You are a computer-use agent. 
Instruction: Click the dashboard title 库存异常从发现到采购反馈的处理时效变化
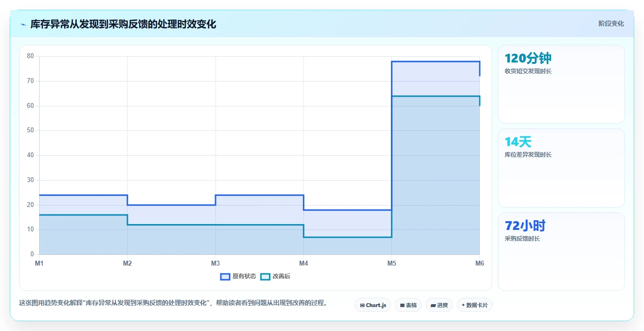point(123,24)
